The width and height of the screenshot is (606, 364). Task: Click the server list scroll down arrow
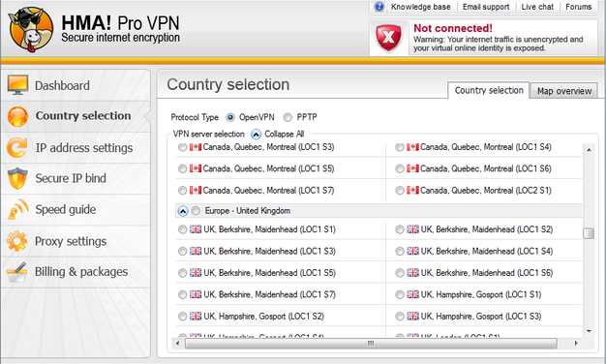point(589,331)
